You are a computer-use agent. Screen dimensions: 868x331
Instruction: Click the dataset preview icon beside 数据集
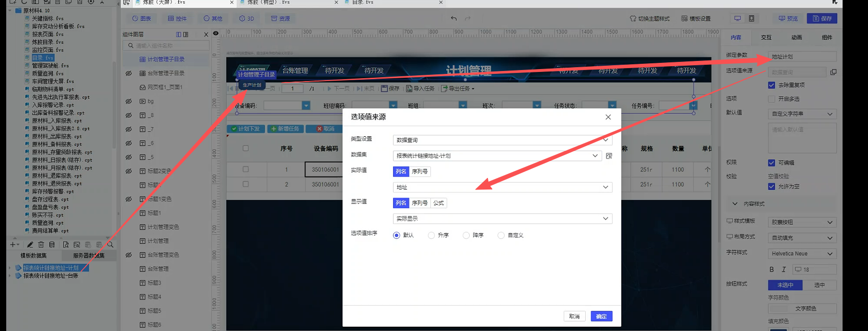609,156
